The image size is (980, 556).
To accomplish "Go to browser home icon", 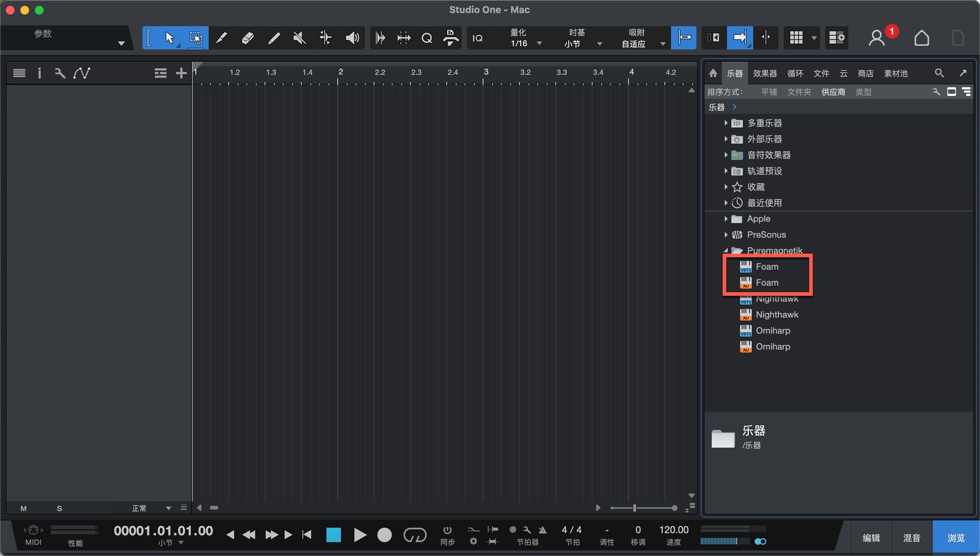I will click(x=713, y=73).
